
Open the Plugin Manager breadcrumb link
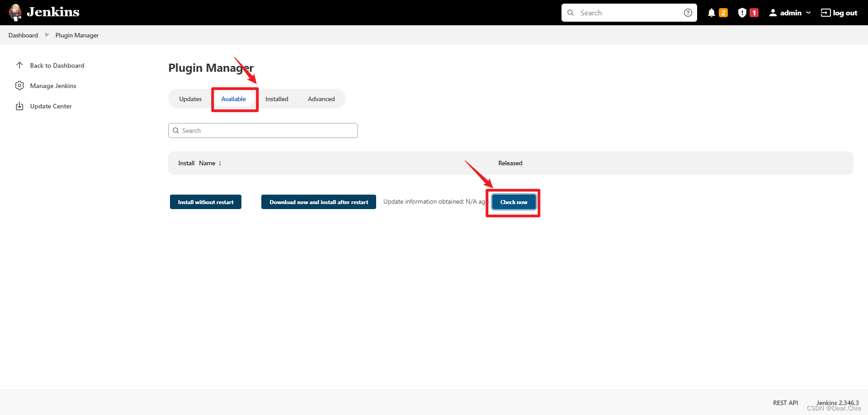pyautogui.click(x=77, y=35)
